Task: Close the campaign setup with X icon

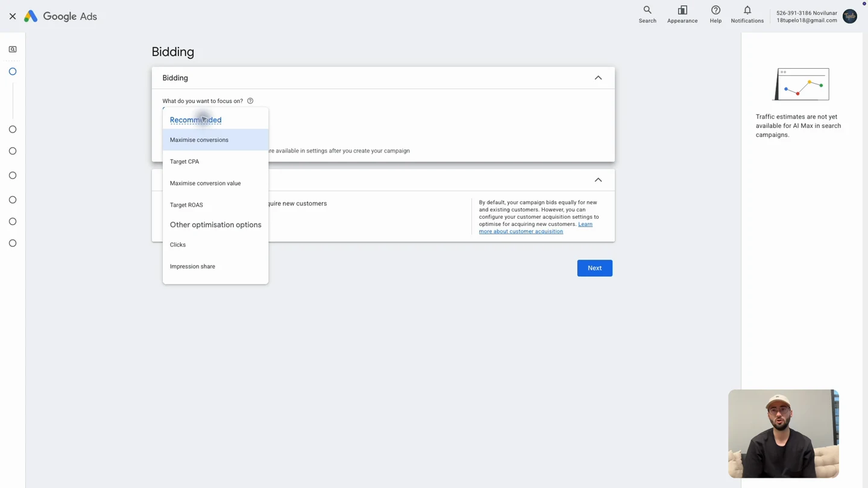Action: tap(13, 16)
